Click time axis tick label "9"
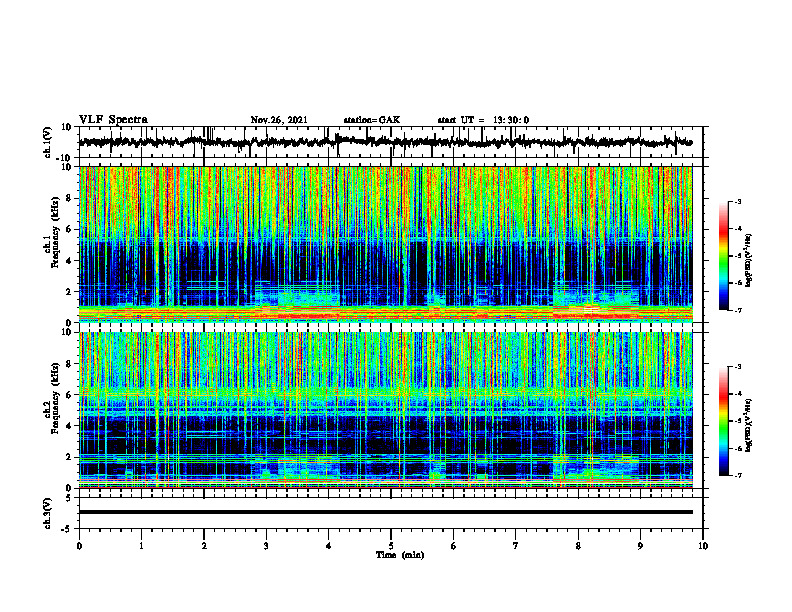Image resolution: width=792 pixels, height=612 pixels. tap(640, 546)
